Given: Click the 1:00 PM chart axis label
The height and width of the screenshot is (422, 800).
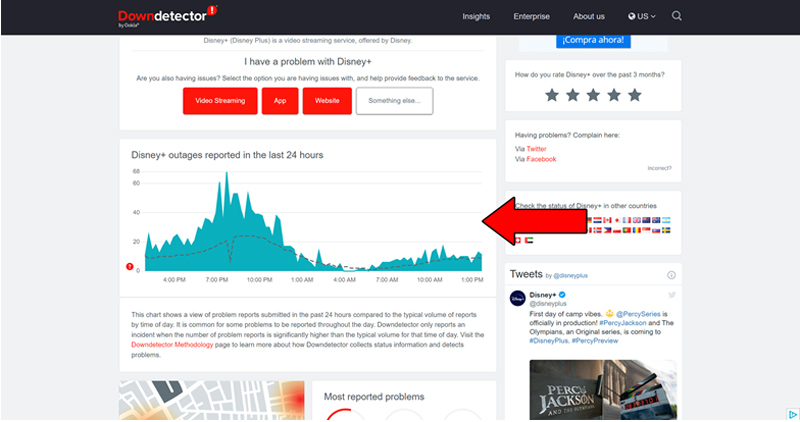Looking at the screenshot, I should pos(472,280).
